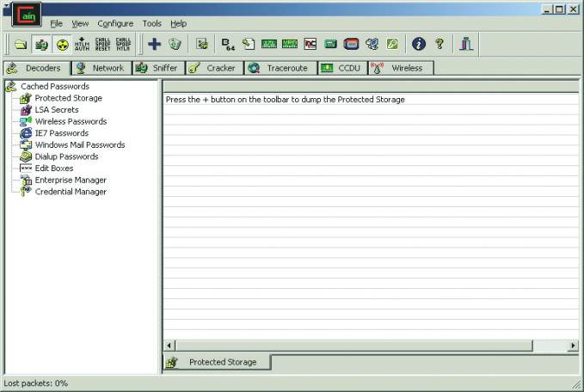Select Wireless Passwords tree item

click(x=71, y=121)
